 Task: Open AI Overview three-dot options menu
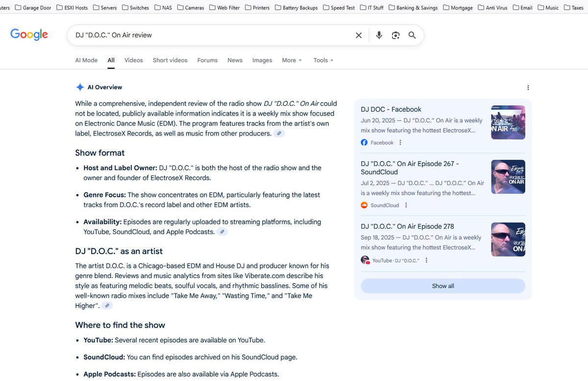528,88
